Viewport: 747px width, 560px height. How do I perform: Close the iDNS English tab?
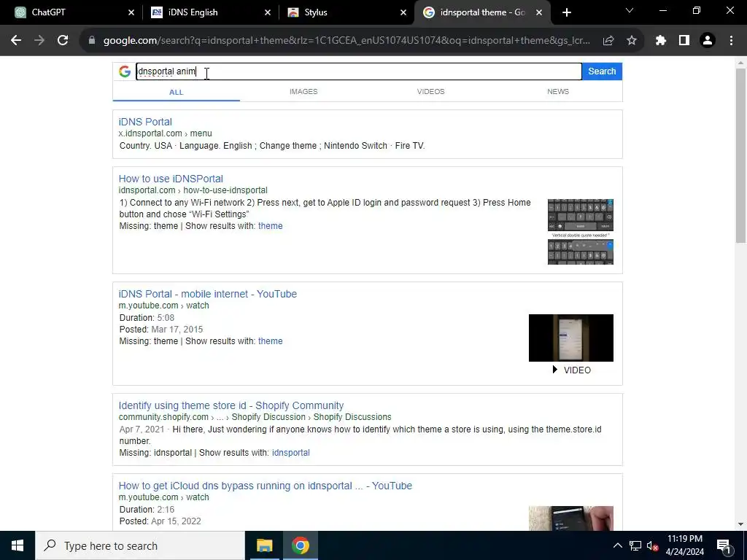268,13
